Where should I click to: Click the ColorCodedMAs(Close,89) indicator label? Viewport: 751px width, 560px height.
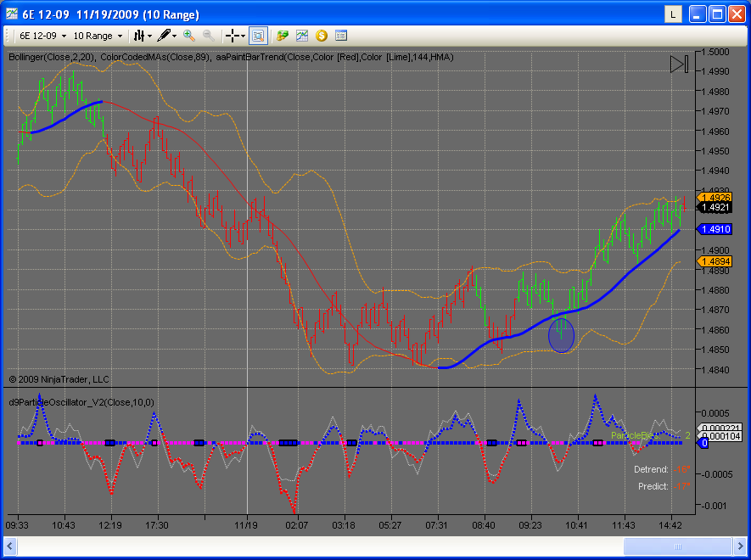tap(154, 57)
